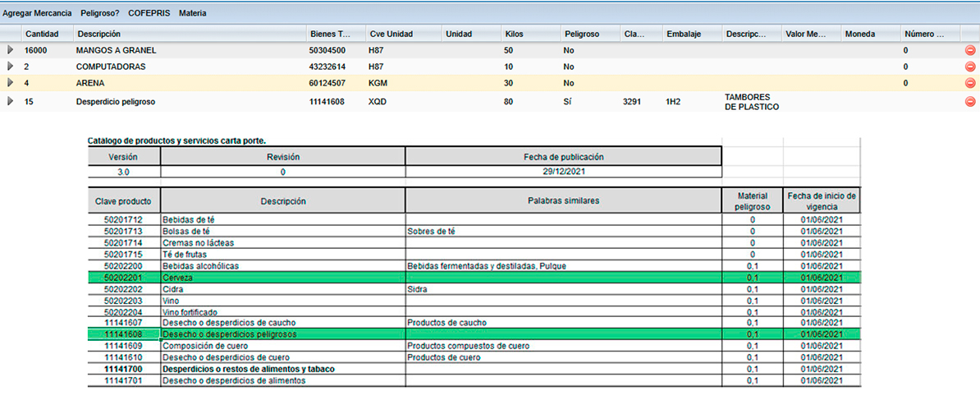Select the Kilos cell showing 80
980x400 pixels.
click(508, 102)
